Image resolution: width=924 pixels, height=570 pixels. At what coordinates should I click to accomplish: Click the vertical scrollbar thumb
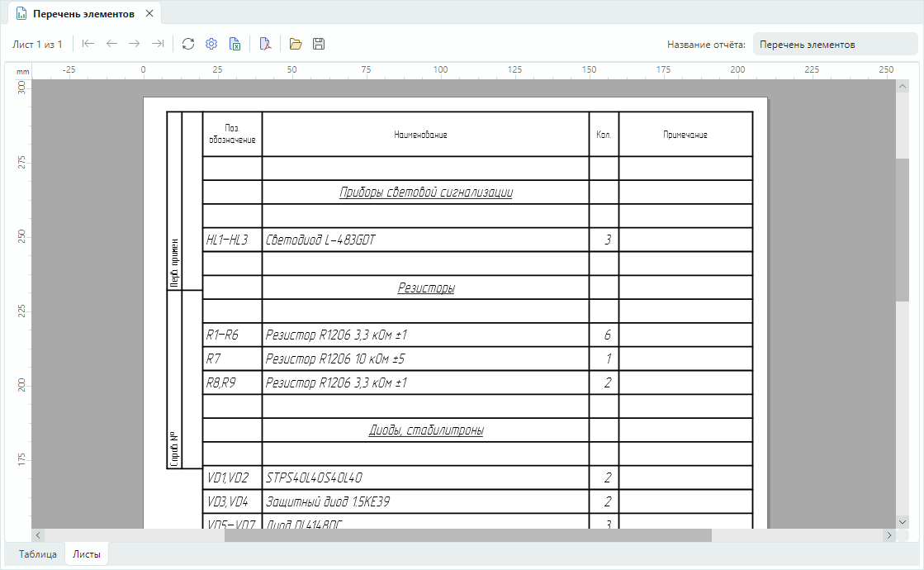coord(903,230)
